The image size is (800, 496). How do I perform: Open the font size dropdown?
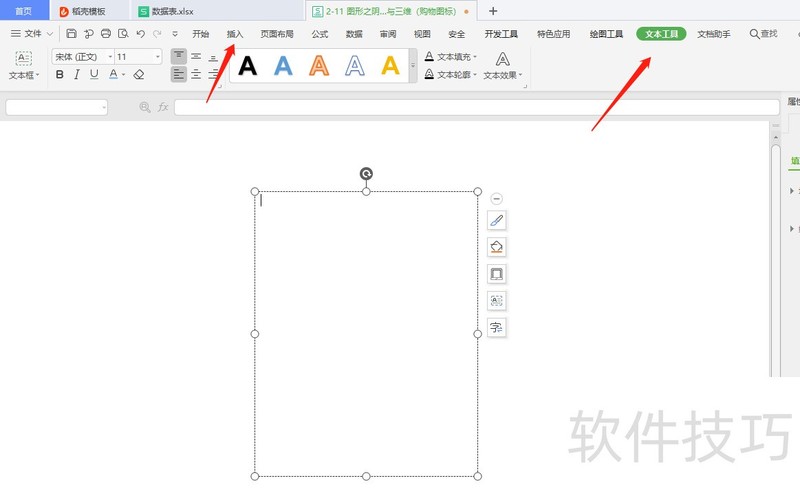coord(158,57)
